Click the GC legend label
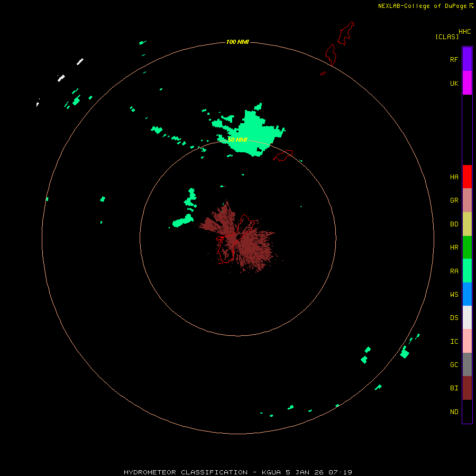 click(454, 365)
